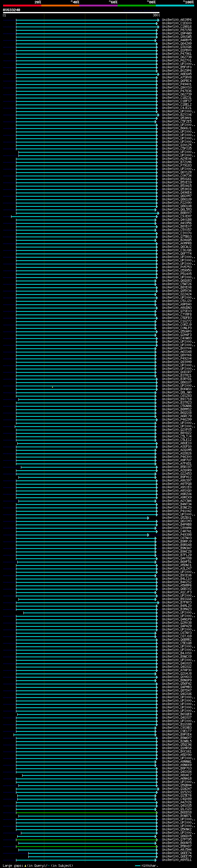Screen dimensions: 197x868
Task: Select the UniRef100_C5E1Q8 label
Action: coord(176,643)
